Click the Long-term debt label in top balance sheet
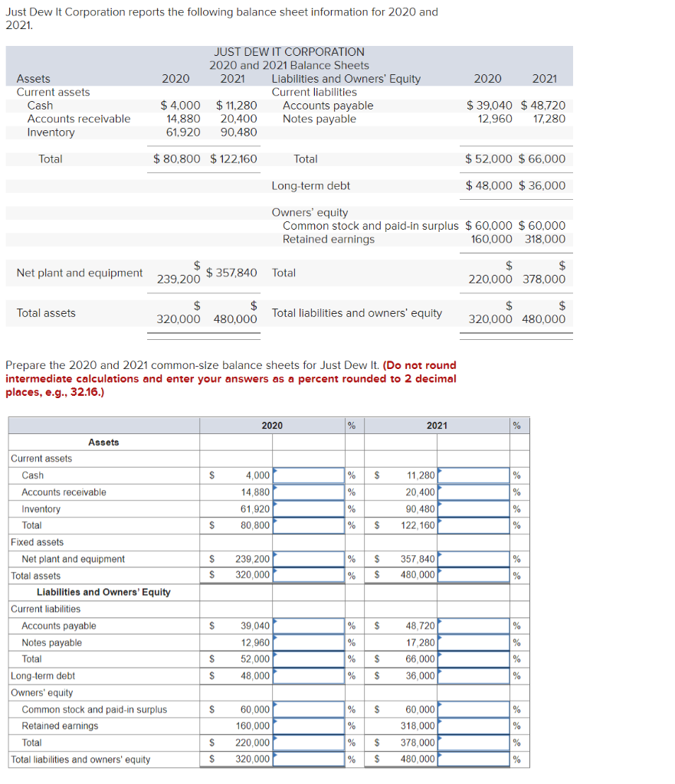This screenshot has width=675, height=784. click(311, 186)
